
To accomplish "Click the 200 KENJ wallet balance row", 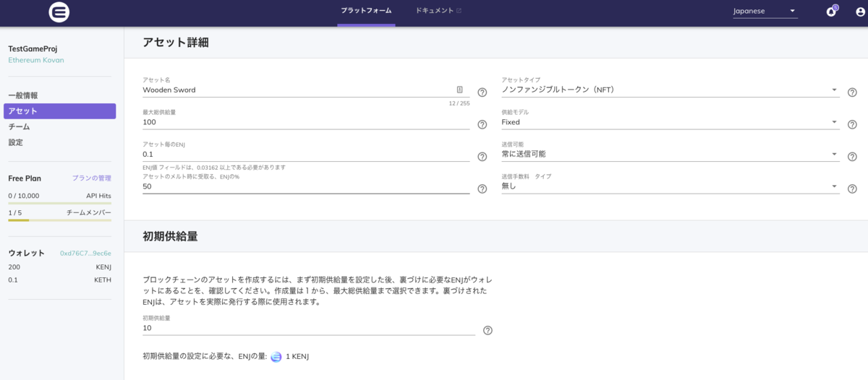I will pos(59,267).
